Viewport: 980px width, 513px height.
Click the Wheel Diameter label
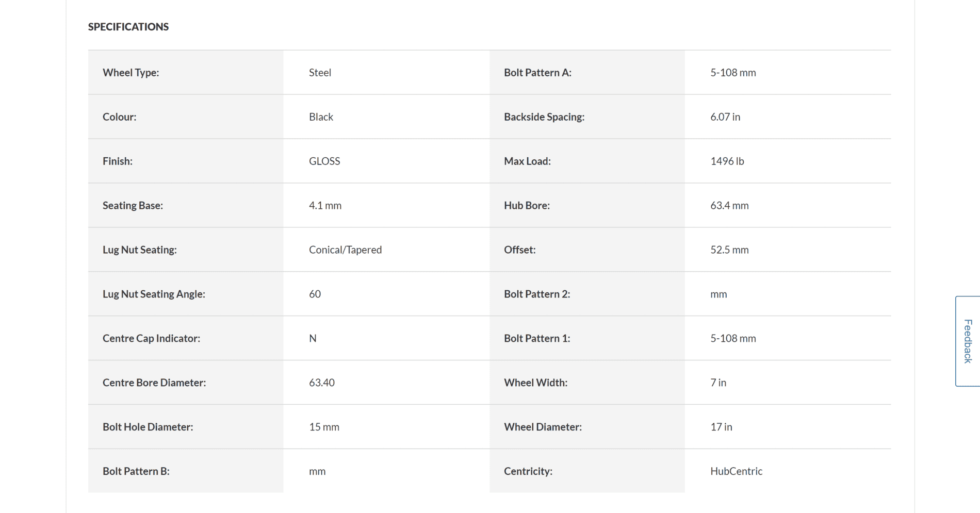click(543, 427)
